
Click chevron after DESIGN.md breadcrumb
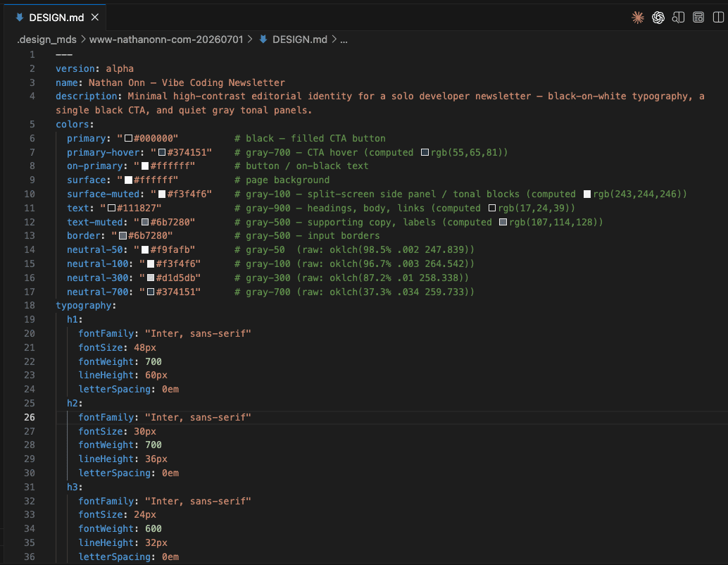(334, 39)
